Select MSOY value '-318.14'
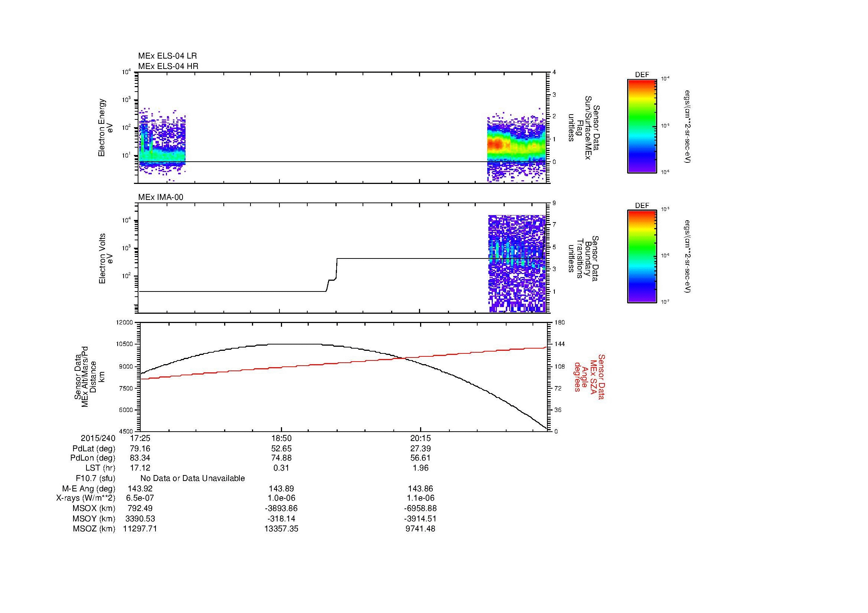This screenshot has width=868, height=613. [x=281, y=518]
